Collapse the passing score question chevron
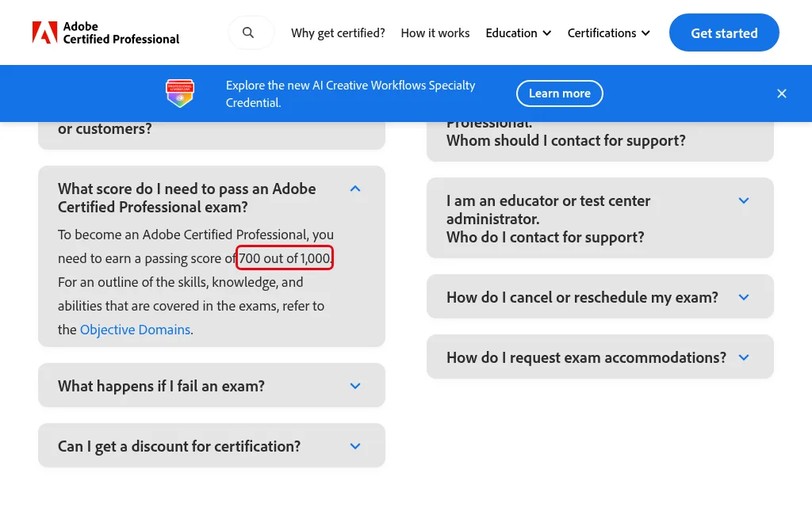Viewport: 812px width, 515px height. [355, 189]
